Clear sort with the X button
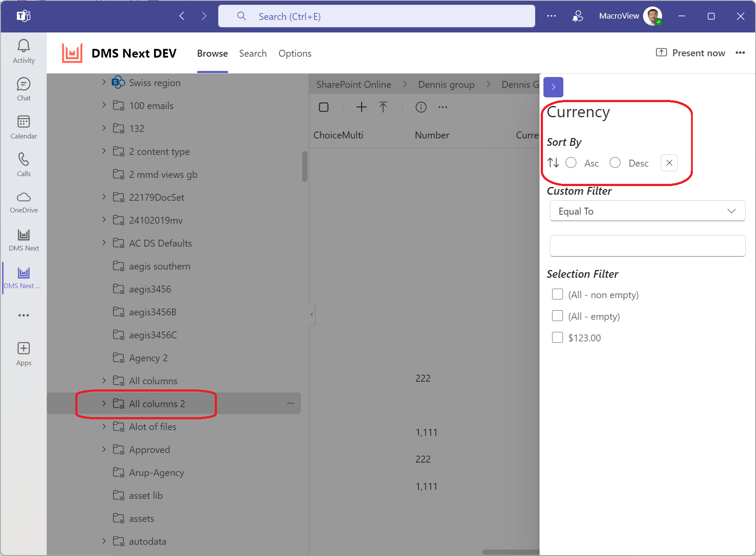This screenshot has height=556, width=756. pyautogui.click(x=669, y=163)
